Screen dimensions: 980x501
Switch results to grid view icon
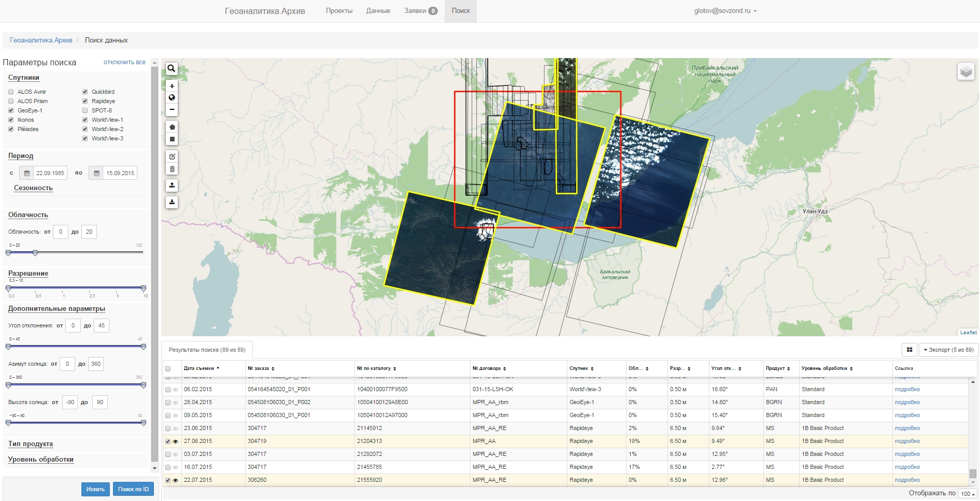(909, 350)
